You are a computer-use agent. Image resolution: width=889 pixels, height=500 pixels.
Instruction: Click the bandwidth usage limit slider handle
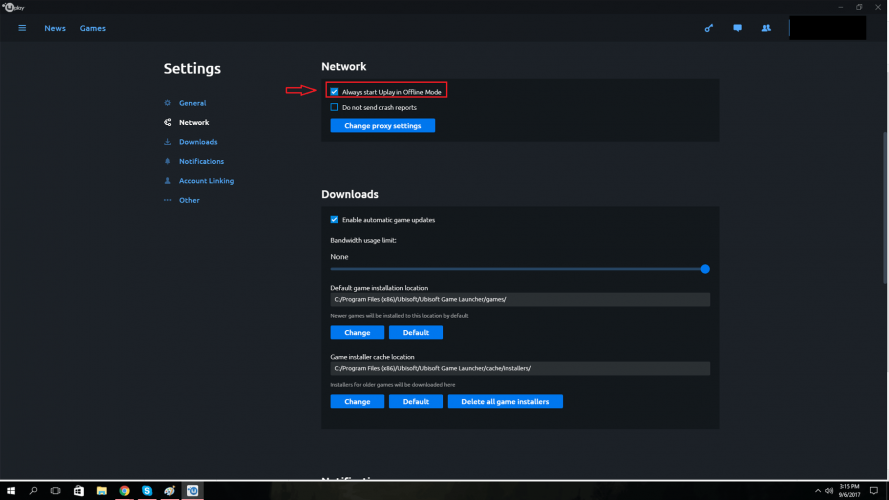[705, 269]
